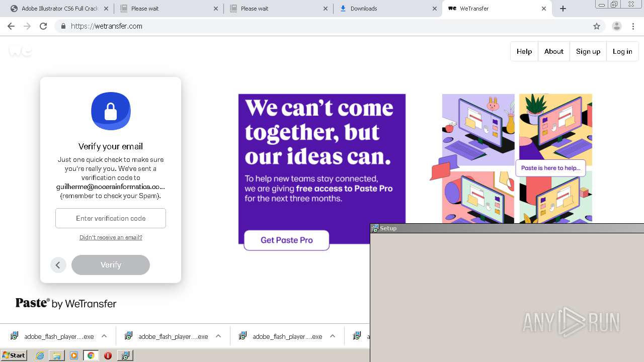
Task: Click the Verify button
Action: 111,265
